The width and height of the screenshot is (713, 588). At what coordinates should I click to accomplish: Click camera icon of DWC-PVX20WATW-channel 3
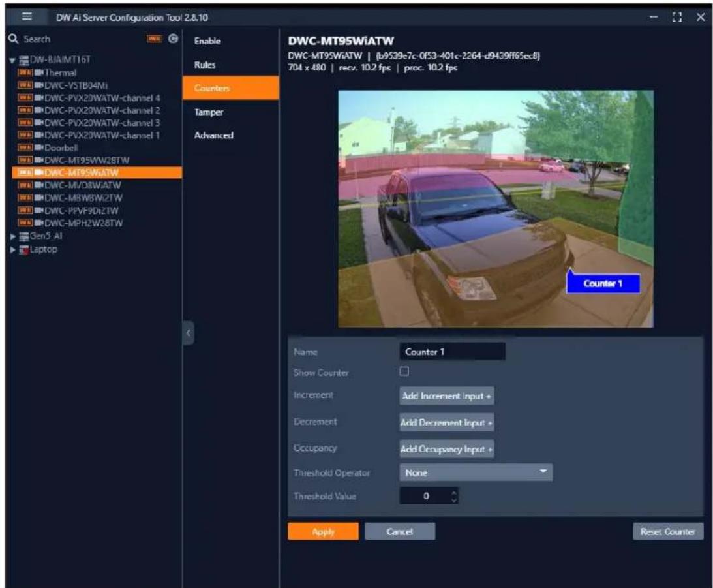click(x=38, y=123)
